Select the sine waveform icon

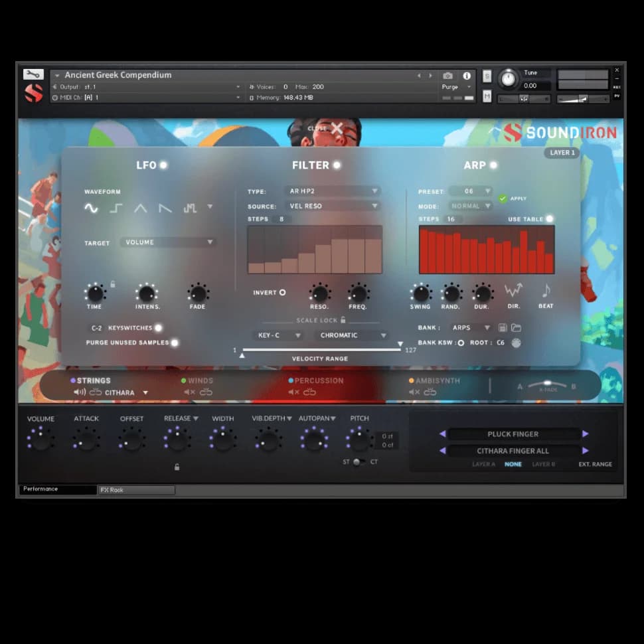click(x=91, y=208)
